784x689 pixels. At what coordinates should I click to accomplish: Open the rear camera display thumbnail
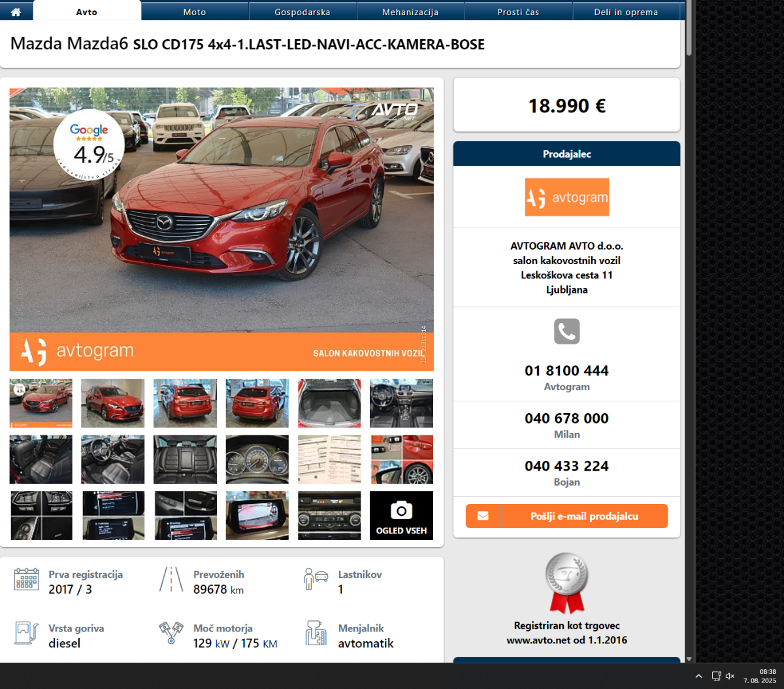[257, 515]
